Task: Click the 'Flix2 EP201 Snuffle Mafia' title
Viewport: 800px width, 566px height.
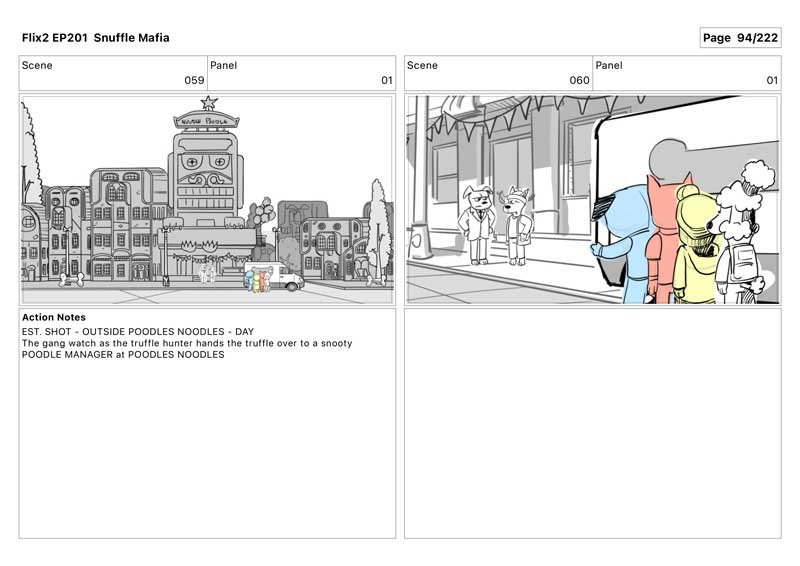Action: [x=95, y=38]
